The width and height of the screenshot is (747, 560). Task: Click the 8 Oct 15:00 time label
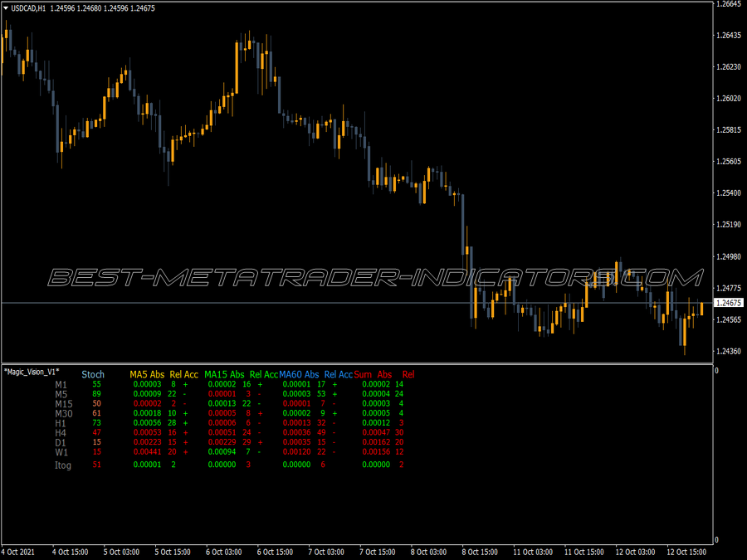click(480, 553)
